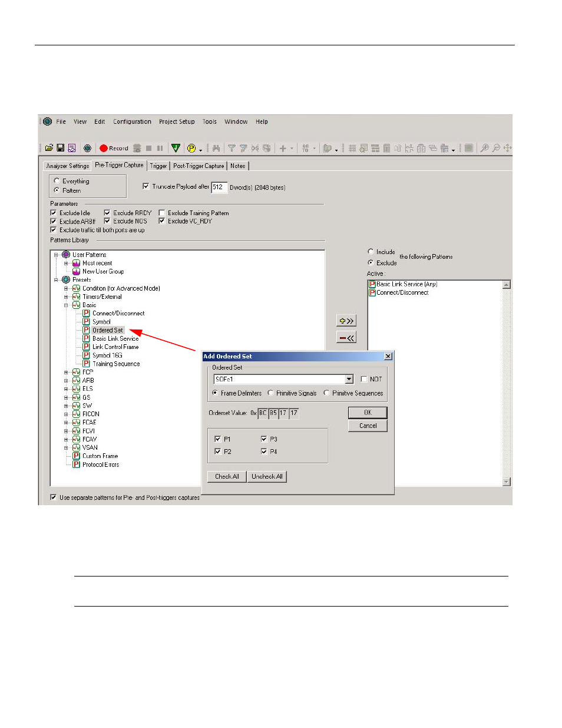Select Basic Link Service (Any) in Active list
Screen dimensions: 562x728
406,284
